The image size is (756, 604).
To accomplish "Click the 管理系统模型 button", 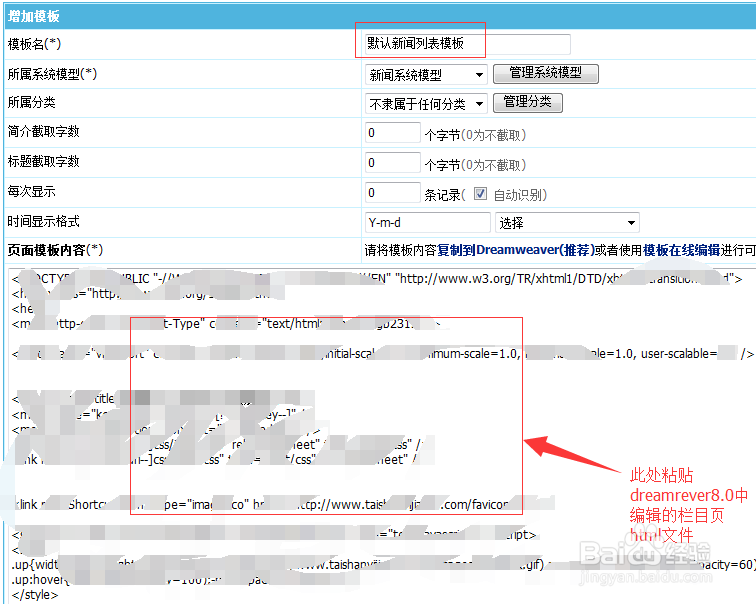I will pyautogui.click(x=546, y=74).
